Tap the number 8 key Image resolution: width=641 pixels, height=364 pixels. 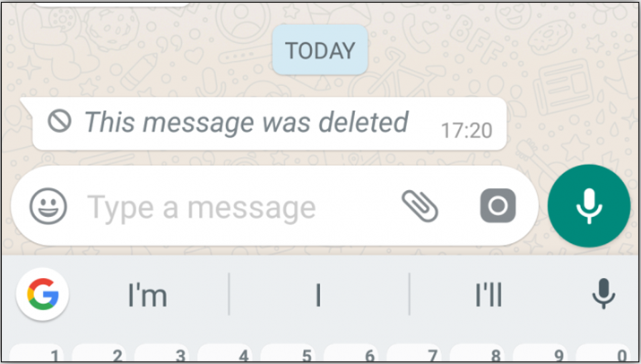(x=477, y=353)
